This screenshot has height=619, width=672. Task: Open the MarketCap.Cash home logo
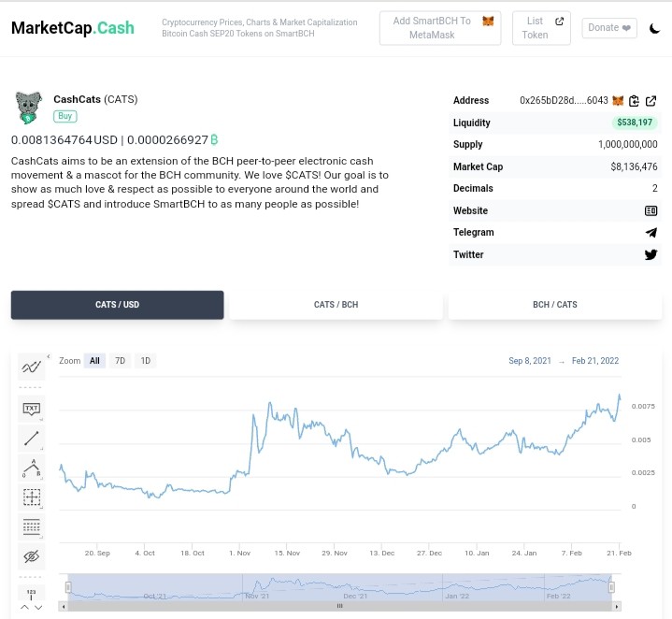pos(72,28)
